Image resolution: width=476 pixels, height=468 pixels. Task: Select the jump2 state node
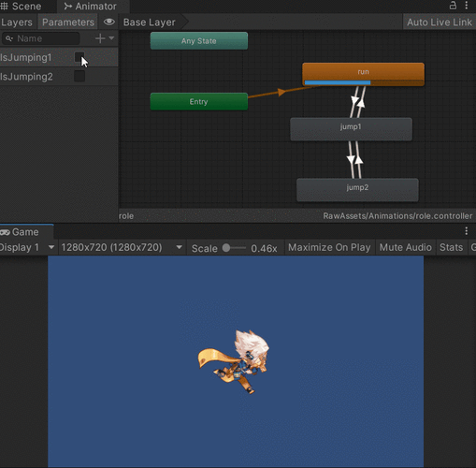tap(357, 190)
